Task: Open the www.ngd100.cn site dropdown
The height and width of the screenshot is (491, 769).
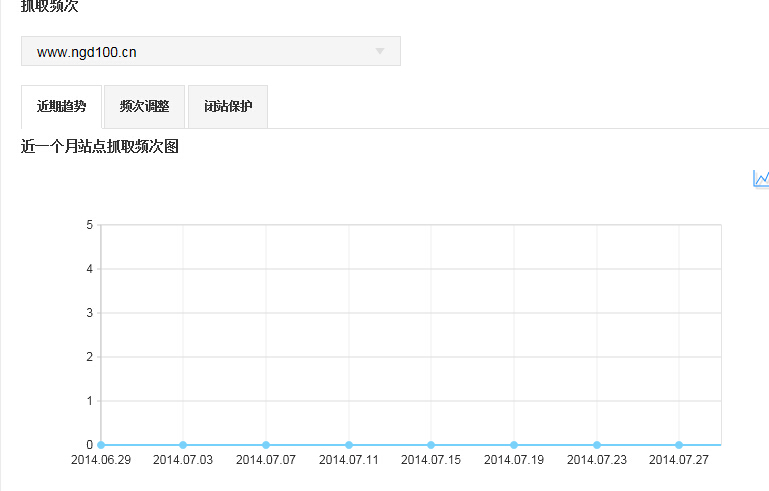Action: tap(211, 51)
